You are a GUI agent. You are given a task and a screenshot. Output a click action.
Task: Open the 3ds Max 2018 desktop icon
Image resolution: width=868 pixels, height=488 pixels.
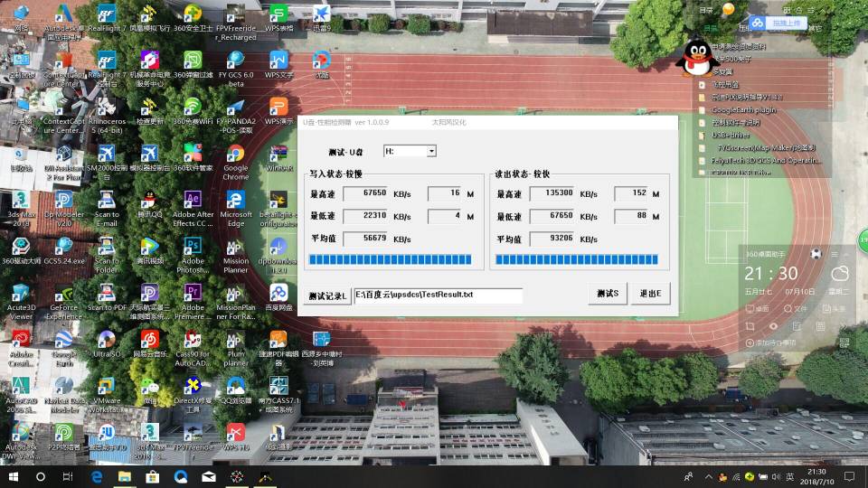click(21, 209)
